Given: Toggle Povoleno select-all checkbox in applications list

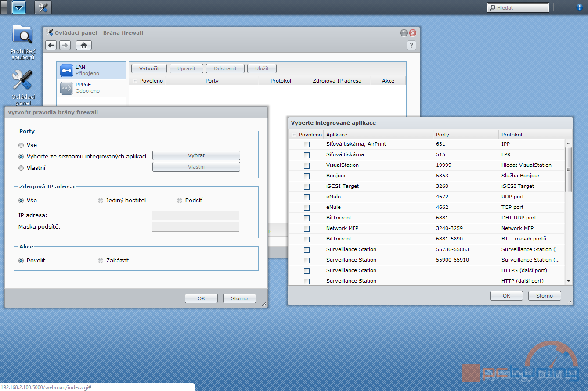Looking at the screenshot, I should point(294,135).
